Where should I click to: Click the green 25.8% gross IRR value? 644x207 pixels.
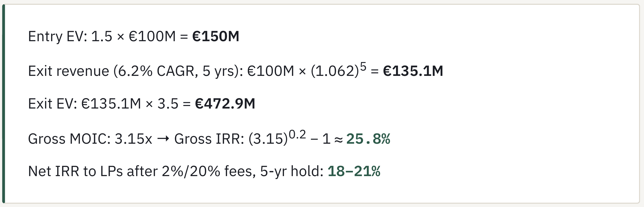coord(368,139)
